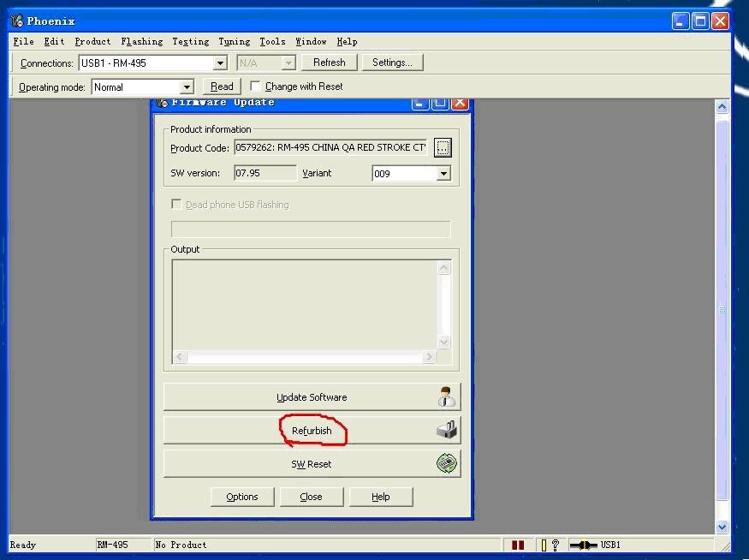Image resolution: width=749 pixels, height=560 pixels.
Task: Click the green refresh icon on SW Reset
Action: coord(446,464)
